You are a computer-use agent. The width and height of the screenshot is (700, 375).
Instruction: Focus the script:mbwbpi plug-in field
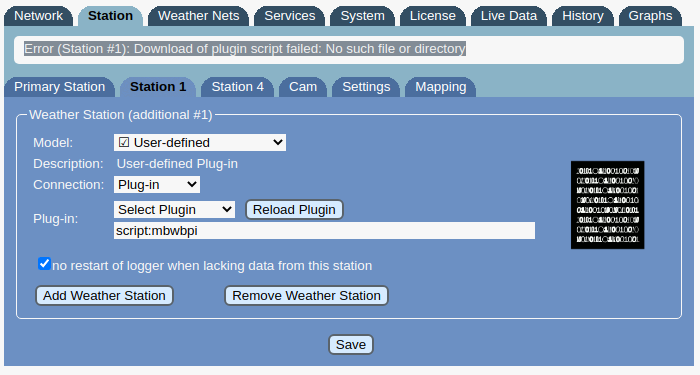pyautogui.click(x=324, y=231)
